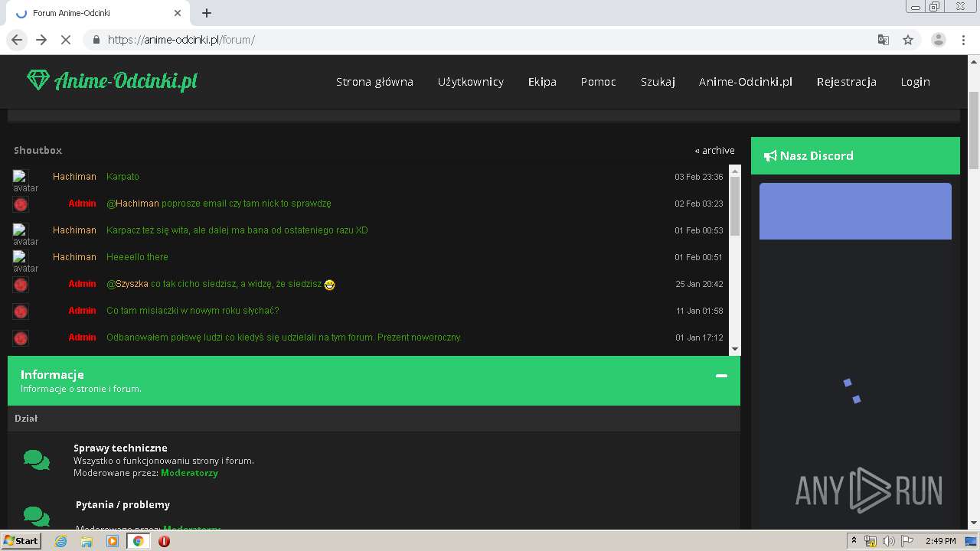Click shoutbox scrollbar up arrow
The height and width of the screenshot is (551, 980).
pos(735,170)
